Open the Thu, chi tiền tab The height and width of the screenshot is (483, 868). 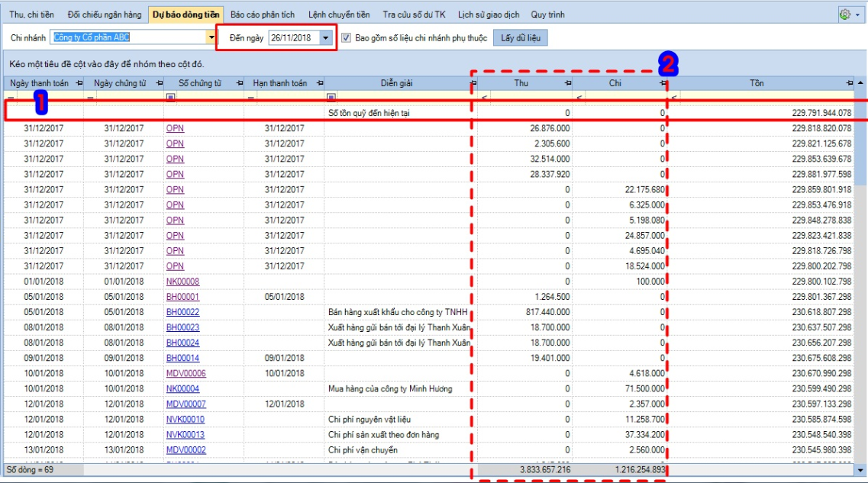pos(31,14)
